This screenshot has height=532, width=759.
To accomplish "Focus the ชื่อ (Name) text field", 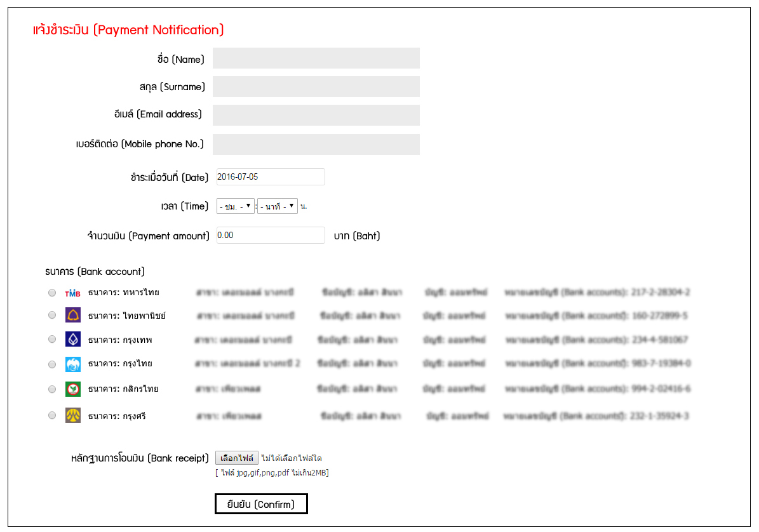I will 316,58.
